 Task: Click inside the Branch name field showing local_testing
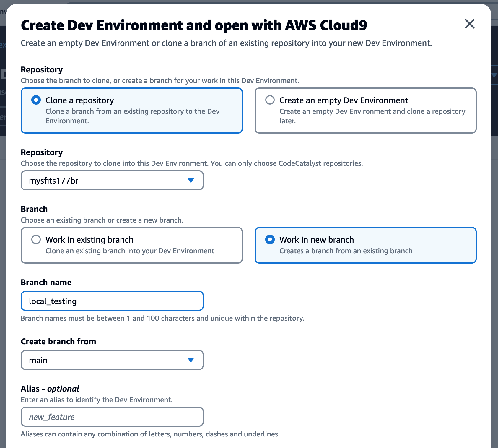pos(112,301)
